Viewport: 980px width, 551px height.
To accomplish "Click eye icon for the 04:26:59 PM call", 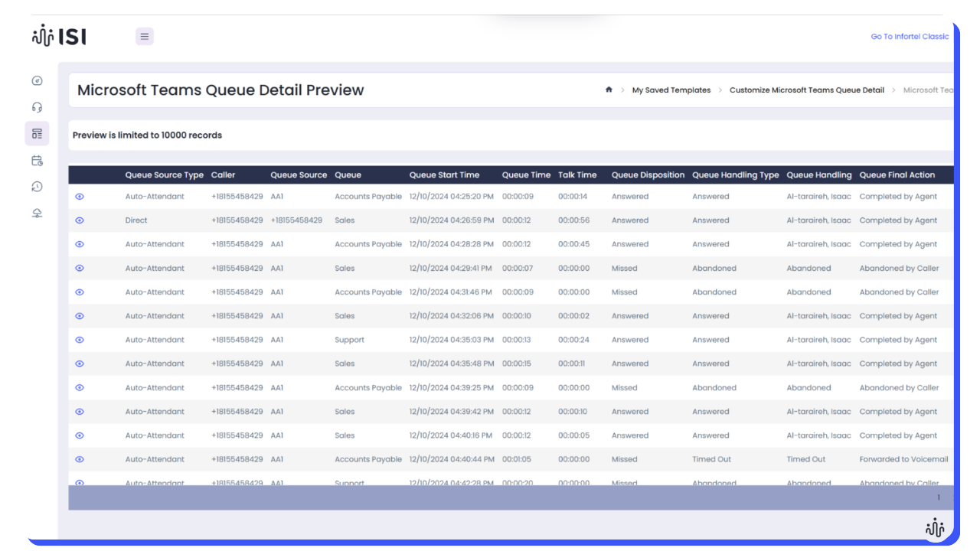I will tap(80, 220).
